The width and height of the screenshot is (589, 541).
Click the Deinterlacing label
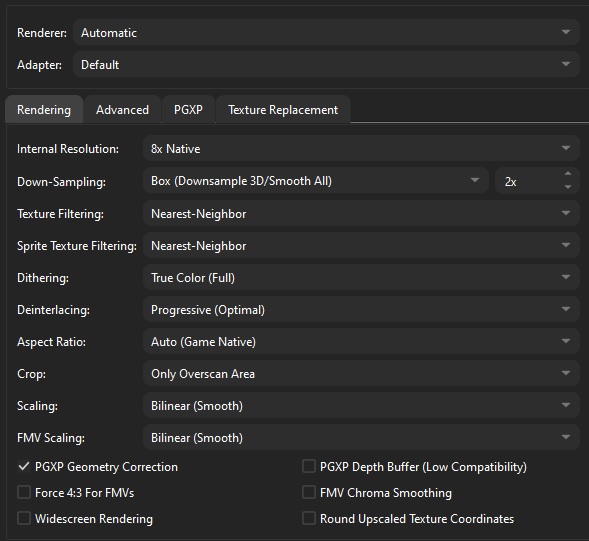coord(53,310)
